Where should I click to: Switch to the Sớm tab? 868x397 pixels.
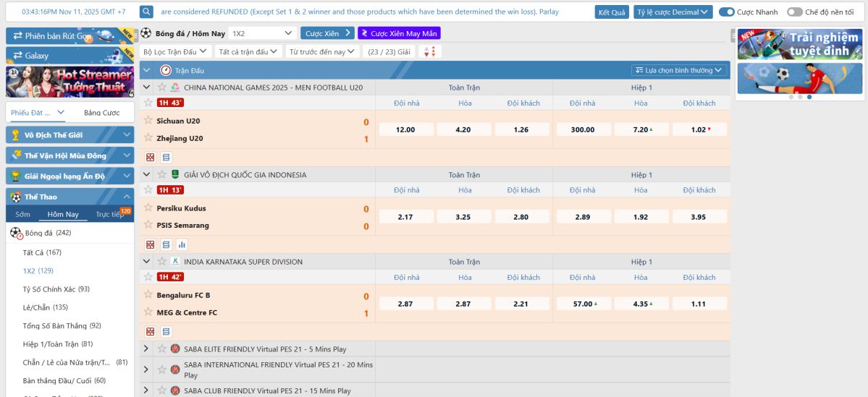(23, 214)
